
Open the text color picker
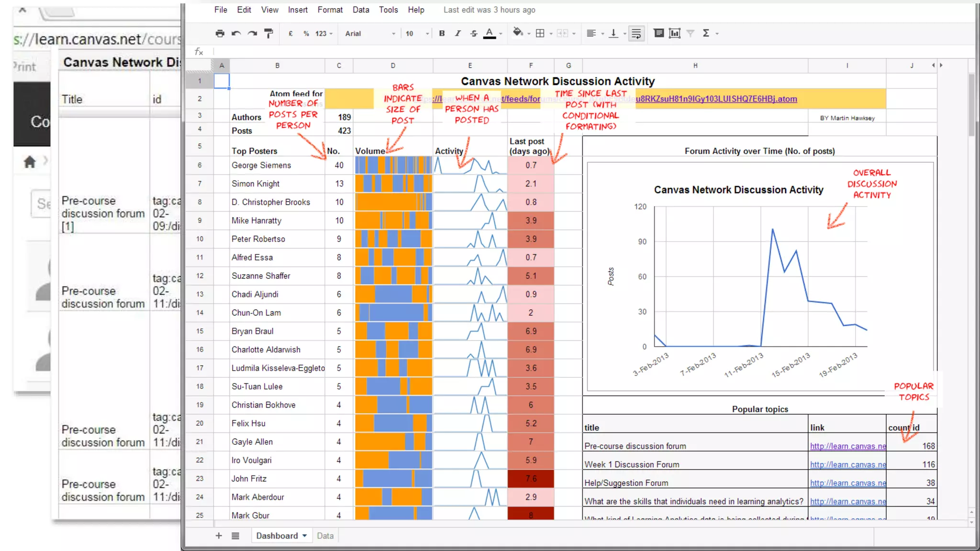[x=490, y=33]
